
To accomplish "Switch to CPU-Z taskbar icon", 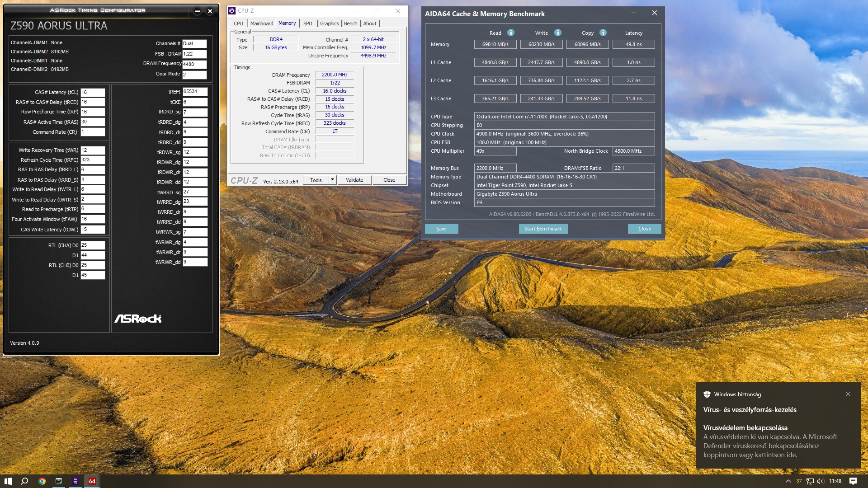I will [x=75, y=481].
